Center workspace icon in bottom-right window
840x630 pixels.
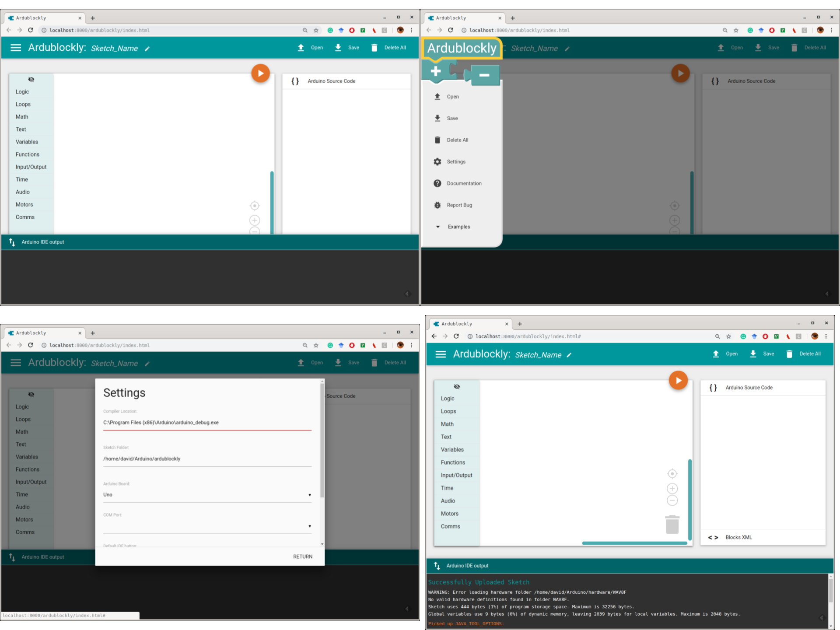coord(672,474)
